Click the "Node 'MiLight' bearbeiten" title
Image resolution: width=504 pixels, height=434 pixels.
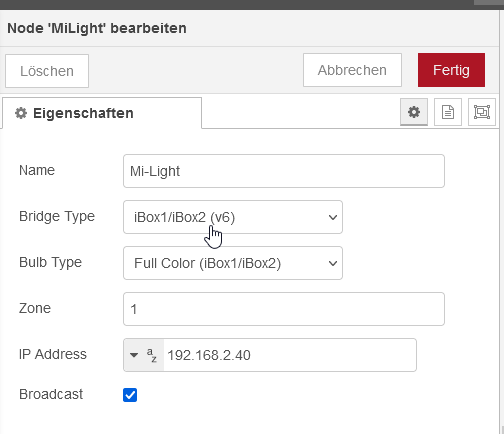(97, 28)
